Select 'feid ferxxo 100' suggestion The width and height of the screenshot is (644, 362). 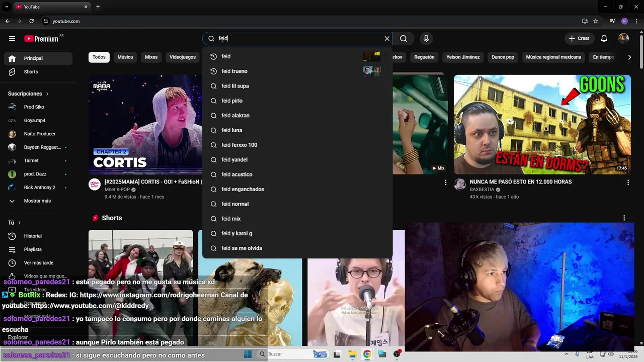[x=297, y=145]
